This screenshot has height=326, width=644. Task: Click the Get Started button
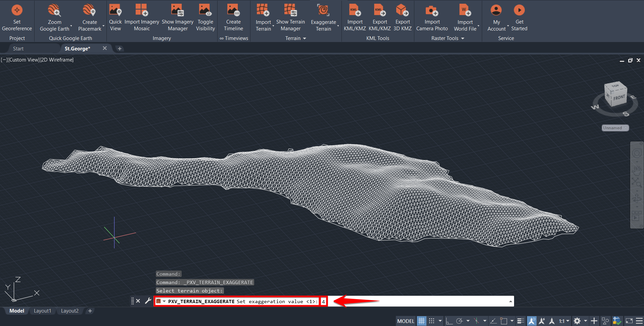pyautogui.click(x=519, y=17)
